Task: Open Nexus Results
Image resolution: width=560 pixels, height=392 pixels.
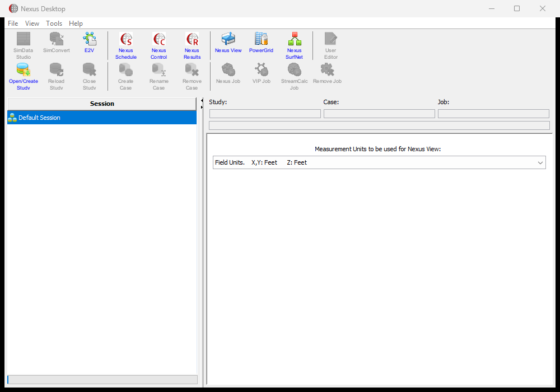Action: [192, 46]
